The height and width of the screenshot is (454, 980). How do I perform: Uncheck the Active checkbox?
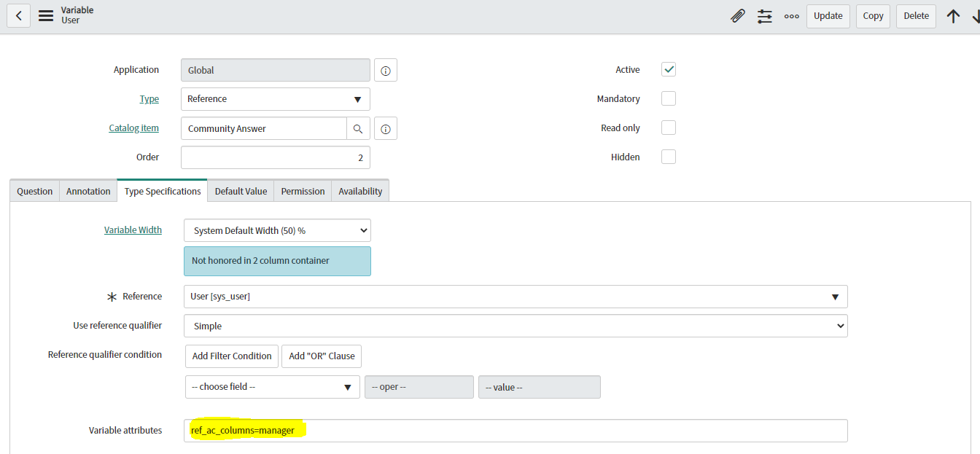[x=668, y=69]
